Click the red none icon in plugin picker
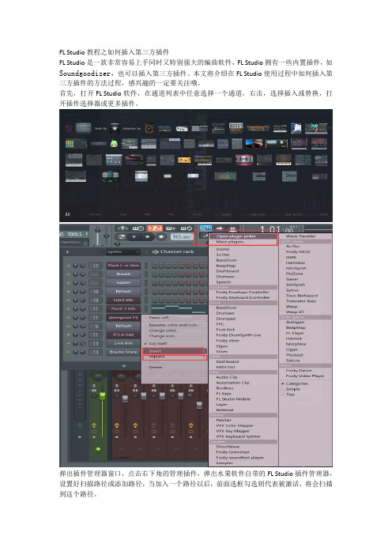The height and width of the screenshot is (555, 392). coord(69,129)
